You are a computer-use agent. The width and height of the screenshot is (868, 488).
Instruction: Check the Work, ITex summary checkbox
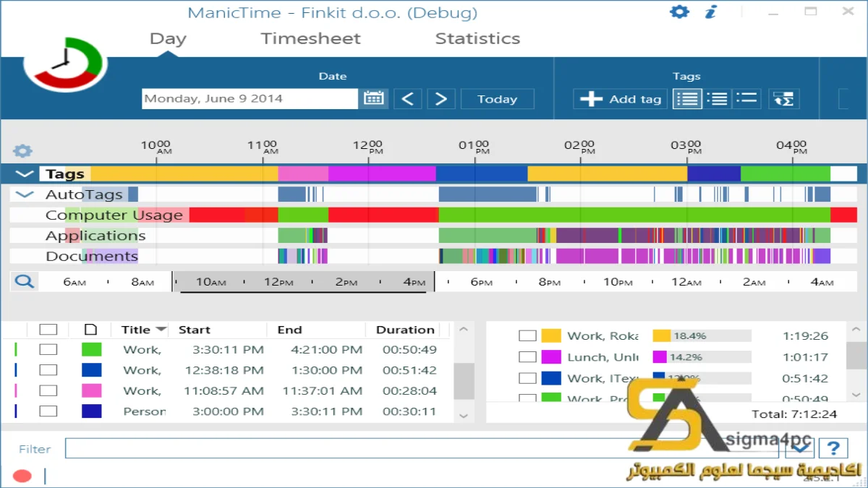coord(528,378)
